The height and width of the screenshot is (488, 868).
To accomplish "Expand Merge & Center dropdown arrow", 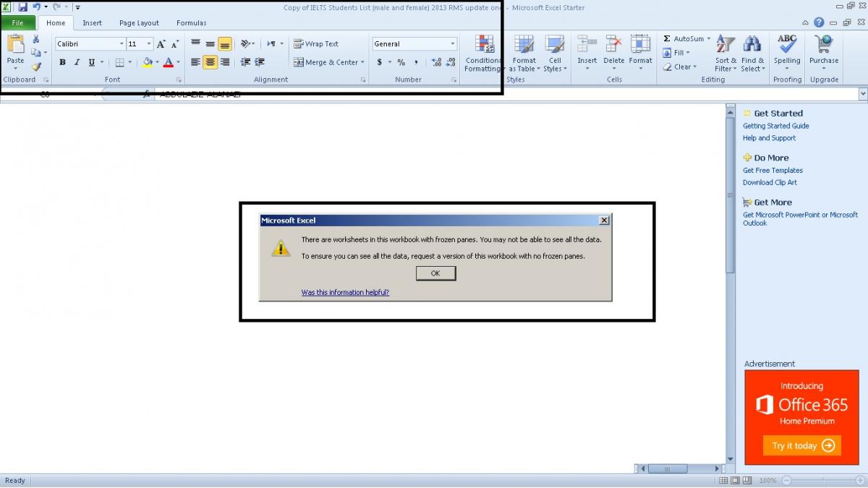I will pos(362,63).
